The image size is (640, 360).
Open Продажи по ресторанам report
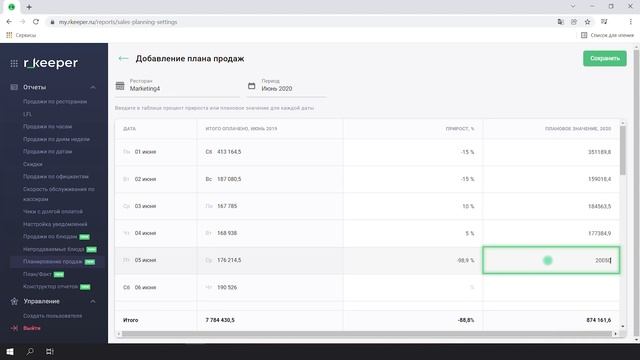pyautogui.click(x=55, y=102)
